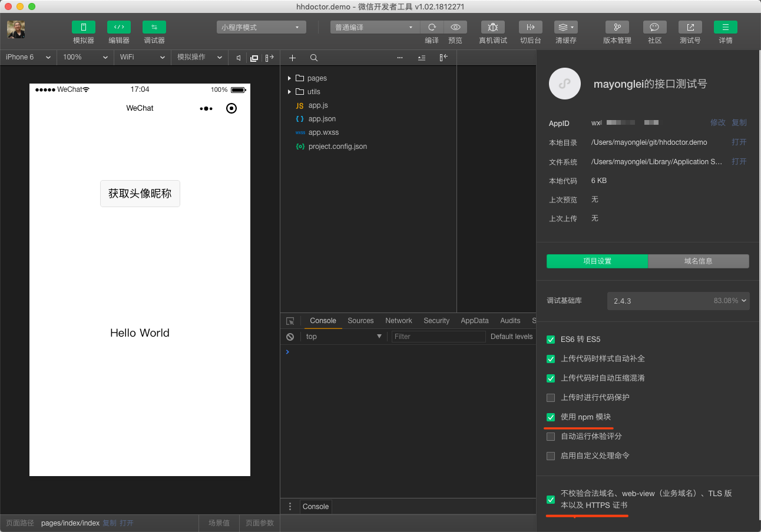Enable 启用自定义处理命令 checkbox

551,456
